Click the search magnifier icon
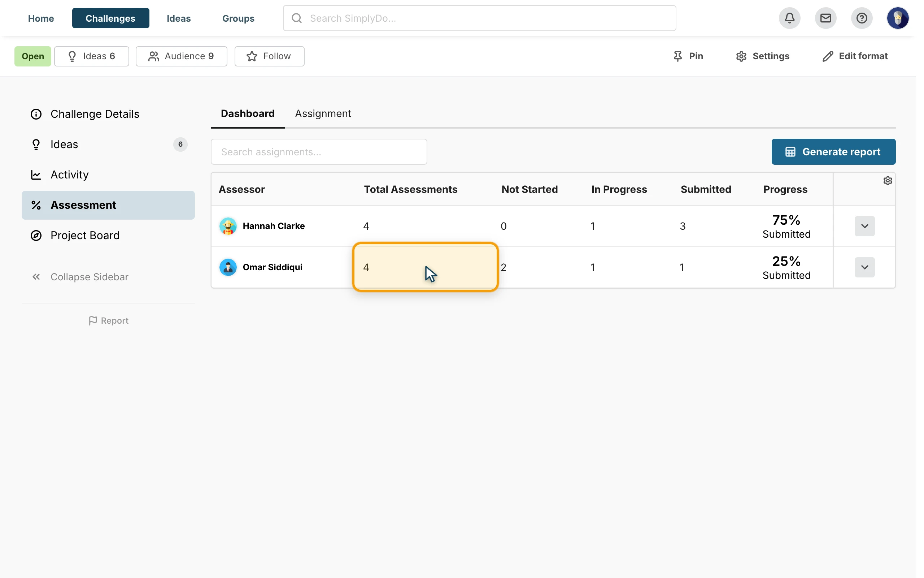924x578 pixels. pyautogui.click(x=297, y=18)
